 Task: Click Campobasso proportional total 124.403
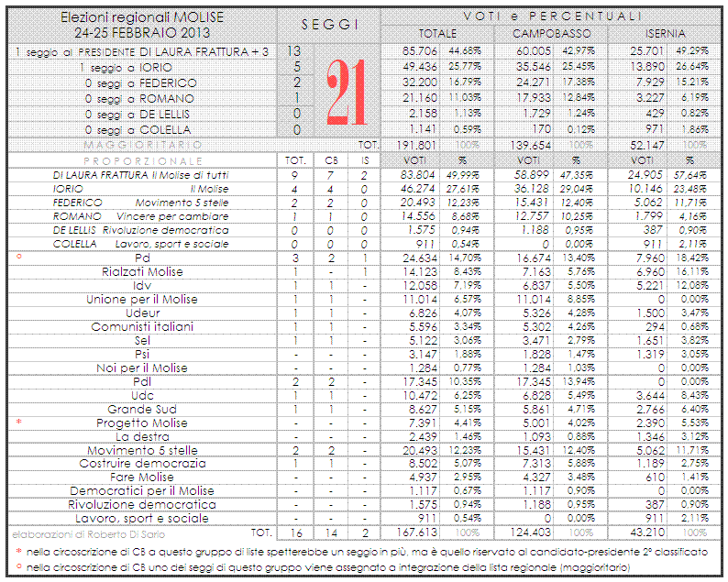(530, 533)
